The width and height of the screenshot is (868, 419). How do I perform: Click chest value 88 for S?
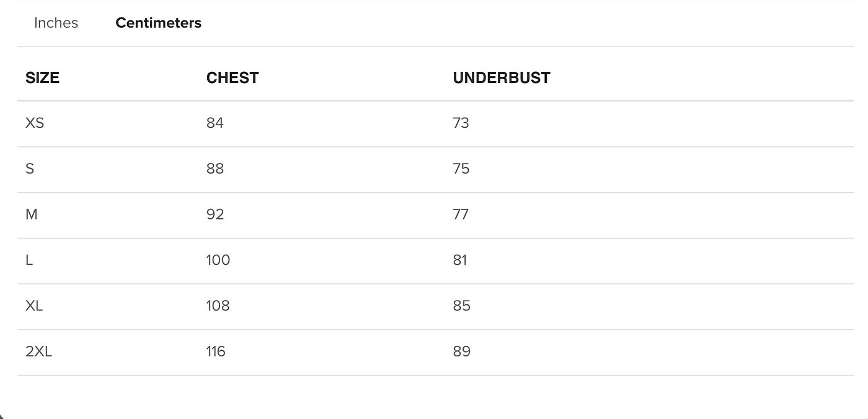[x=215, y=169]
